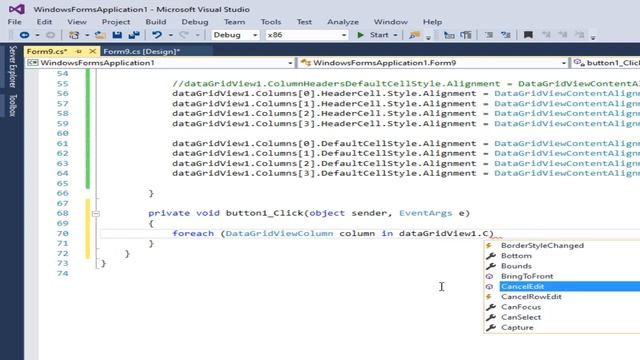Undo the last edit
640x360 pixels.
(x=157, y=35)
